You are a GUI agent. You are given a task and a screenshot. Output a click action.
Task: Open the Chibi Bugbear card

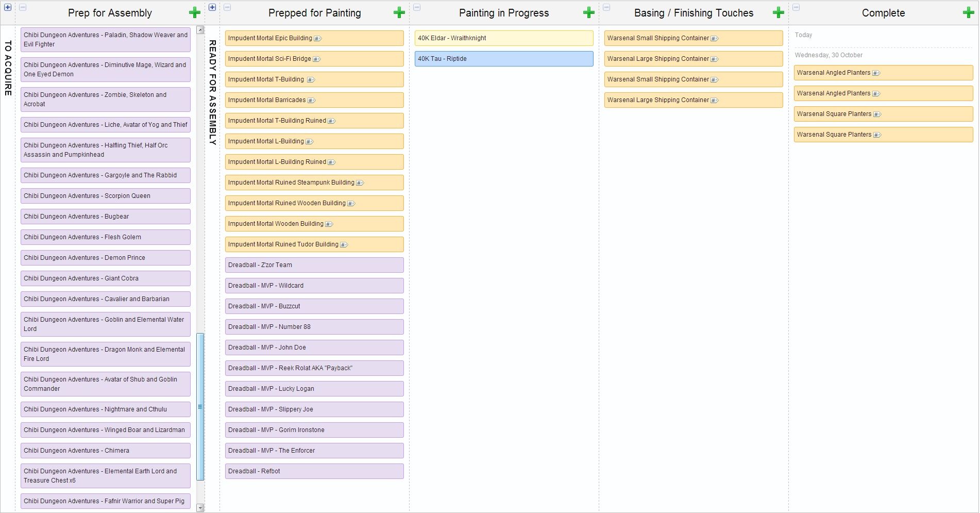106,217
